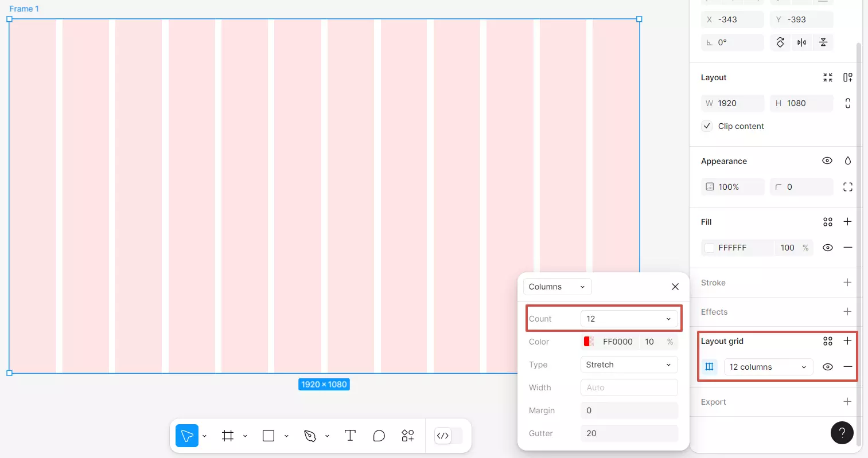Flip the frame horizontally
Image resolution: width=868 pixels, height=458 pixels.
(x=801, y=42)
